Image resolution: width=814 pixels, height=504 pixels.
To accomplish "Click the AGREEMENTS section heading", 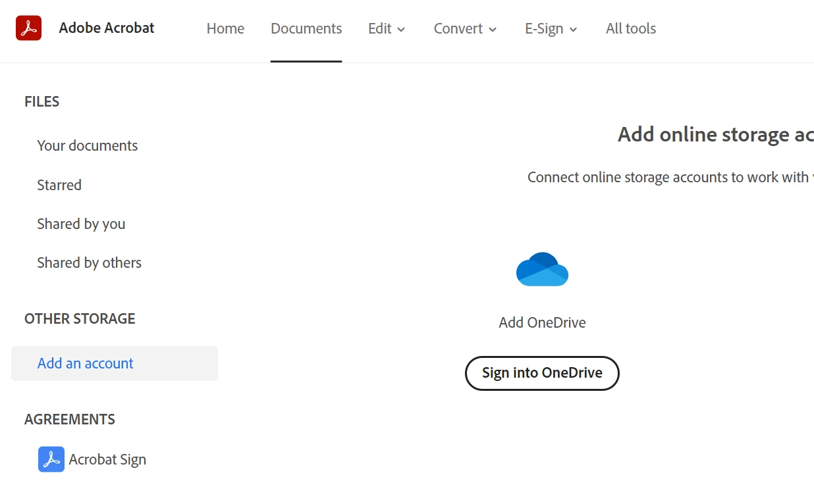I will point(70,419).
